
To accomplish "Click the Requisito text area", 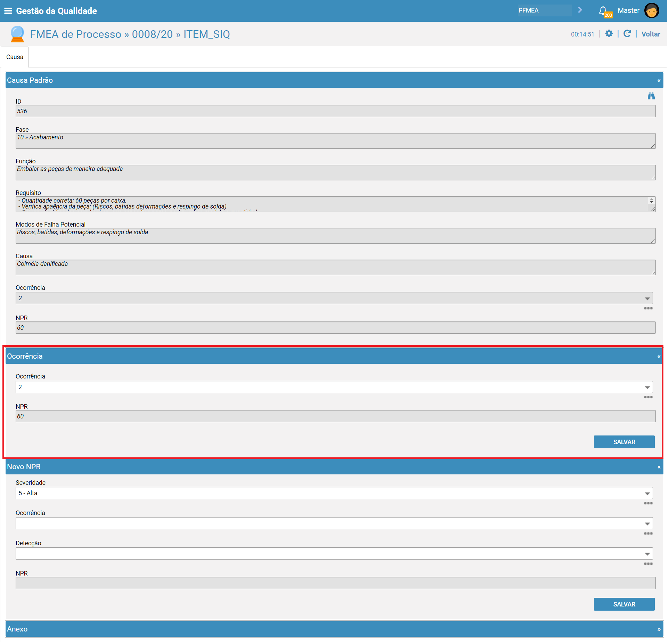I will pyautogui.click(x=336, y=204).
